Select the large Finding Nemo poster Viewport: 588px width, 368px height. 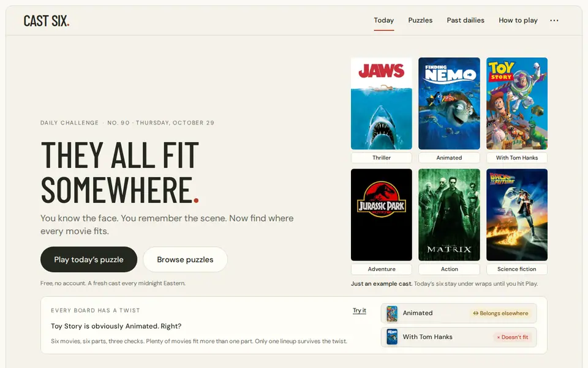pos(449,104)
